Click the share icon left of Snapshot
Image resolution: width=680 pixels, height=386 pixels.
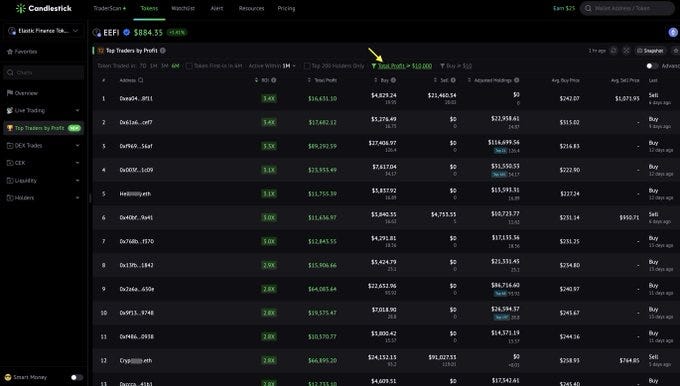tap(626, 51)
